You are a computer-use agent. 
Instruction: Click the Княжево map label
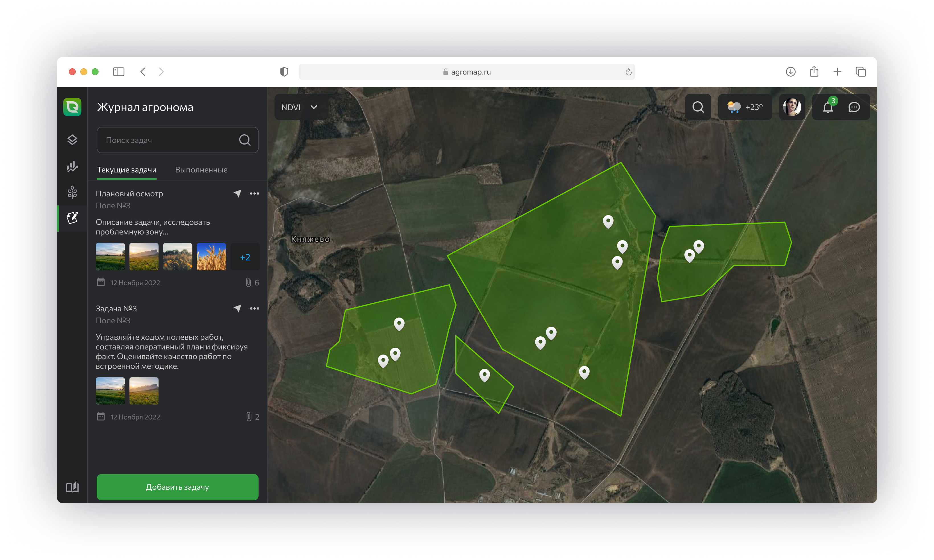pos(310,239)
